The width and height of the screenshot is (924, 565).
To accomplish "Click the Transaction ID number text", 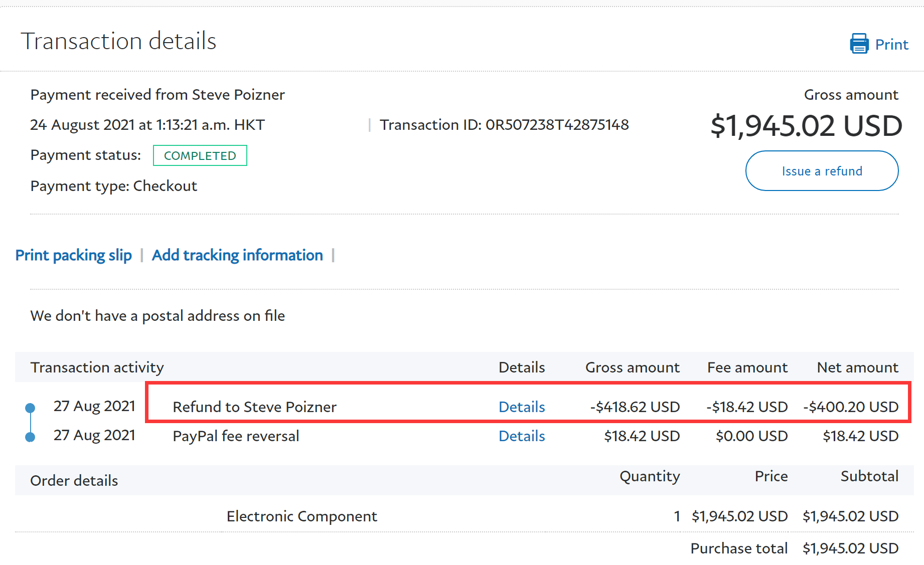I will click(557, 125).
